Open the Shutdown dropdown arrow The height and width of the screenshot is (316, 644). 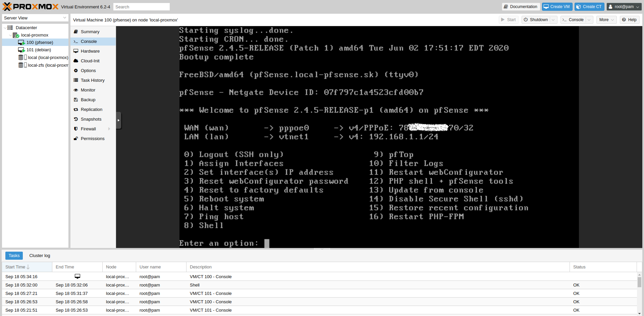553,20
